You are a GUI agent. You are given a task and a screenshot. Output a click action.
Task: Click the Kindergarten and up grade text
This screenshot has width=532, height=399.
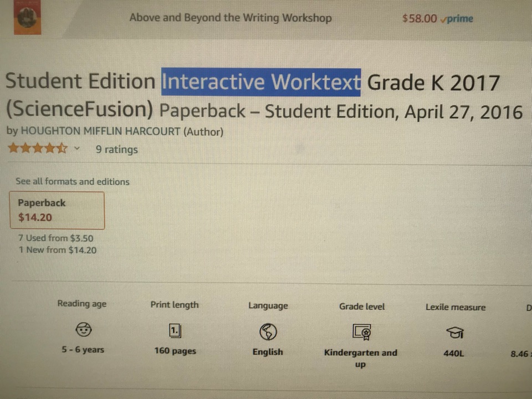(361, 357)
